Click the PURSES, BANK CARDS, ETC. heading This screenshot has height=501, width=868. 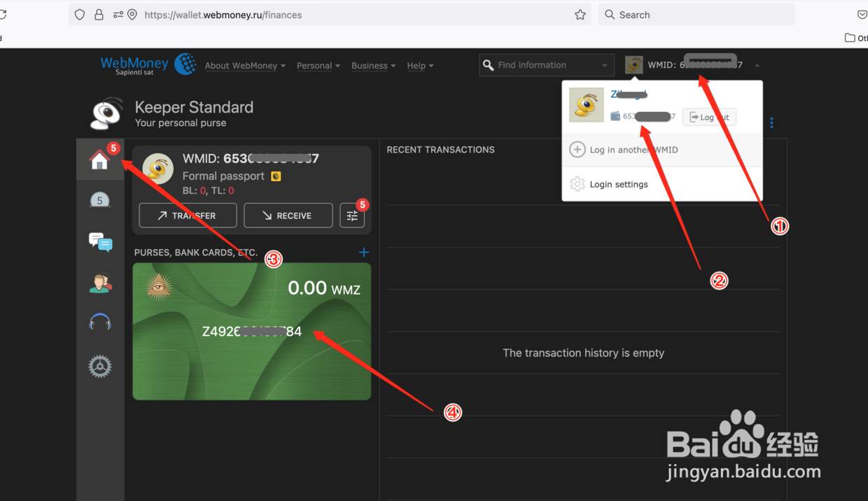[x=196, y=253]
